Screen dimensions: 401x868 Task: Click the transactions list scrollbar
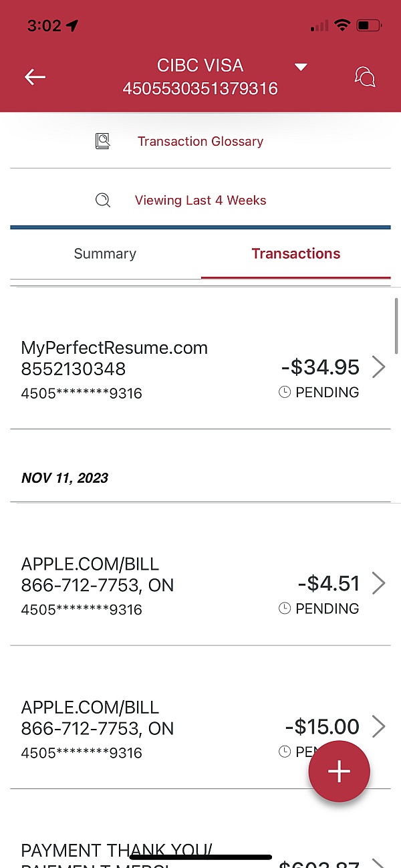(x=397, y=328)
